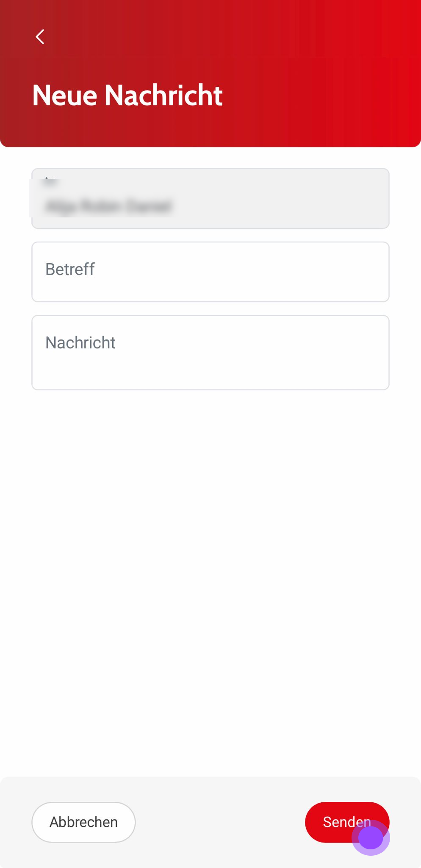
Task: Cancel composing the new message
Action: point(83,822)
